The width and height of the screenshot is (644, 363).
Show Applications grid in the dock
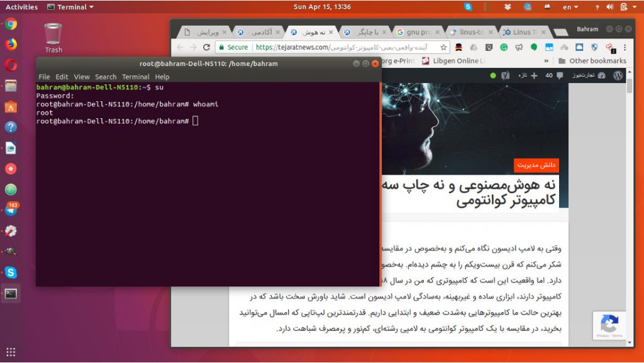tap(11, 352)
